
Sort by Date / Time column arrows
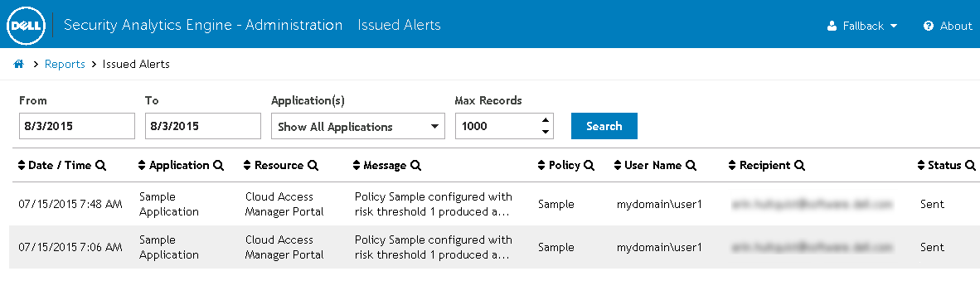(22, 166)
